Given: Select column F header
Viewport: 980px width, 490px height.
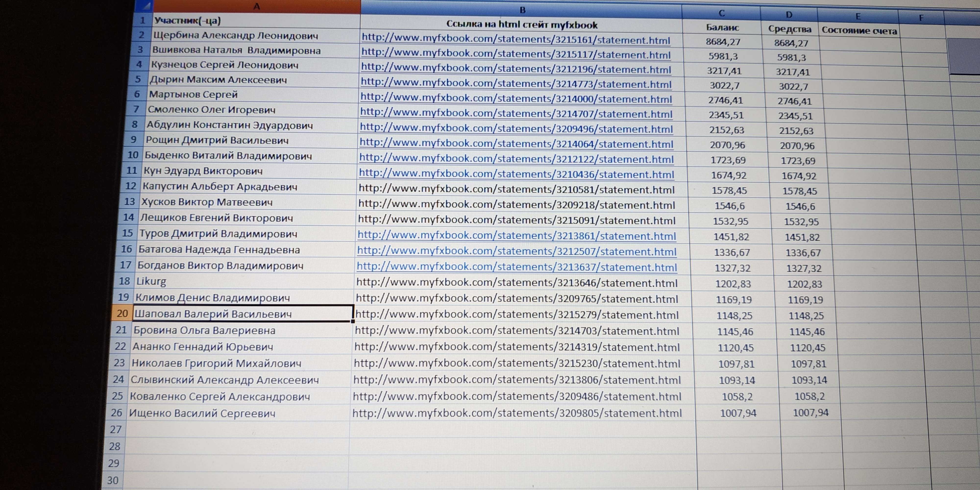Looking at the screenshot, I should tap(921, 18).
